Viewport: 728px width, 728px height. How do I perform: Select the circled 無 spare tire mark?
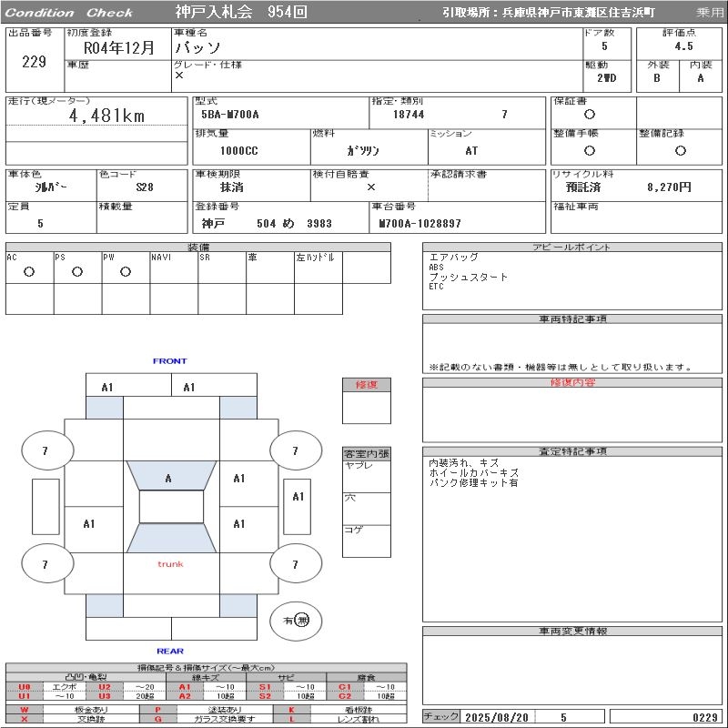[302, 621]
